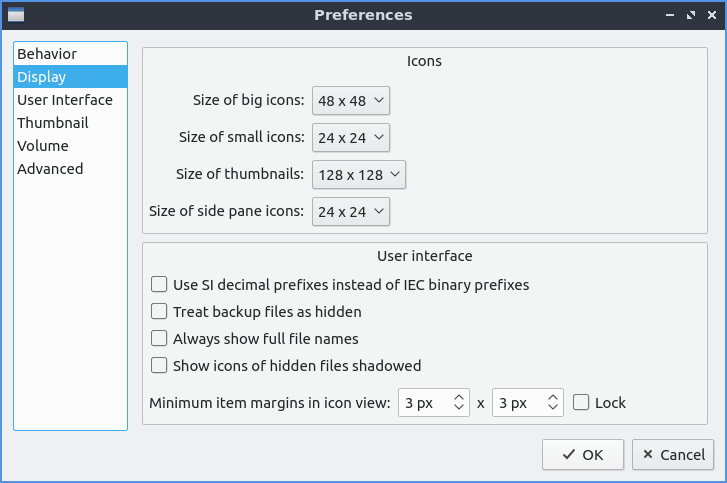The image size is (727, 483).
Task: Toggle the Lock margins checkbox
Action: point(582,403)
